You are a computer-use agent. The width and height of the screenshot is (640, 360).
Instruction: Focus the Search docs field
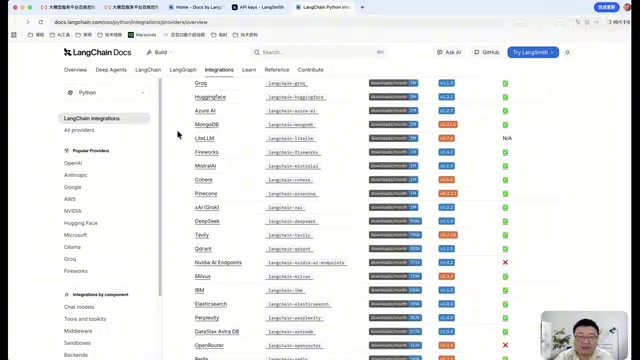point(318,52)
